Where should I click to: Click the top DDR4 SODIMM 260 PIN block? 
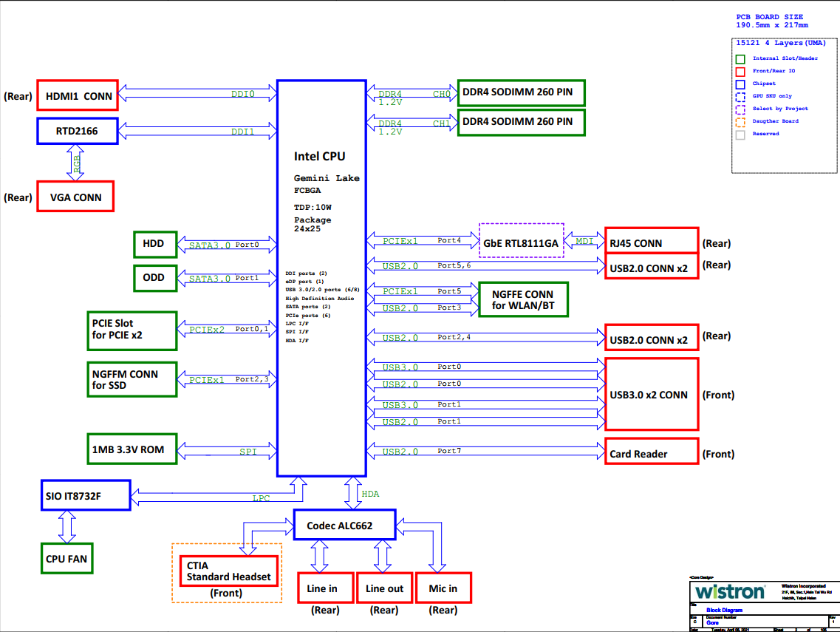[x=521, y=93]
